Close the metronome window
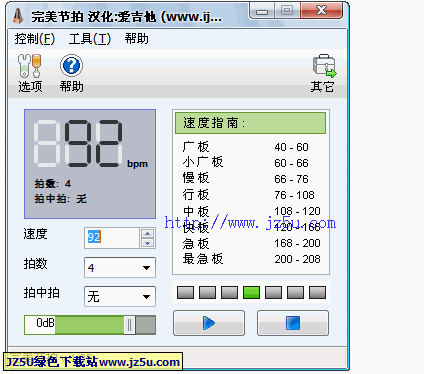This screenshot has height=374, width=424. click(x=321, y=11)
